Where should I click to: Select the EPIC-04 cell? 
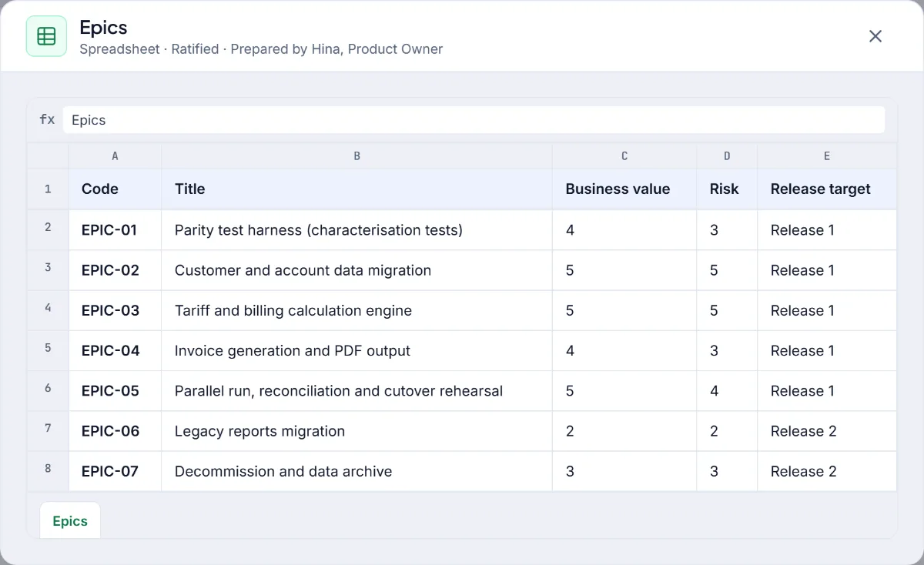115,350
